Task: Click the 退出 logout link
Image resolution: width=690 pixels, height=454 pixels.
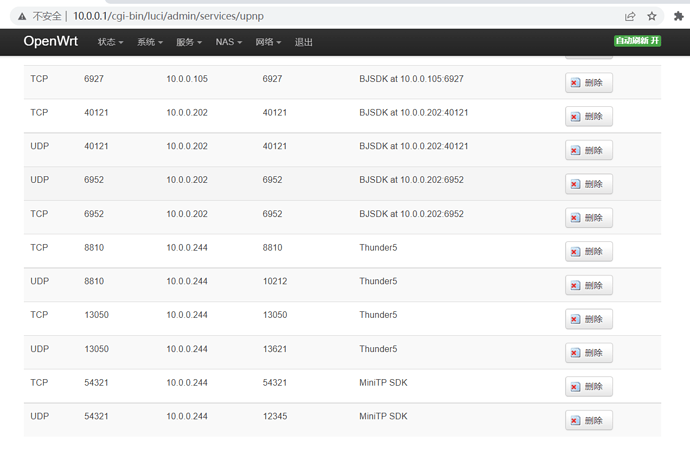Action: (303, 42)
